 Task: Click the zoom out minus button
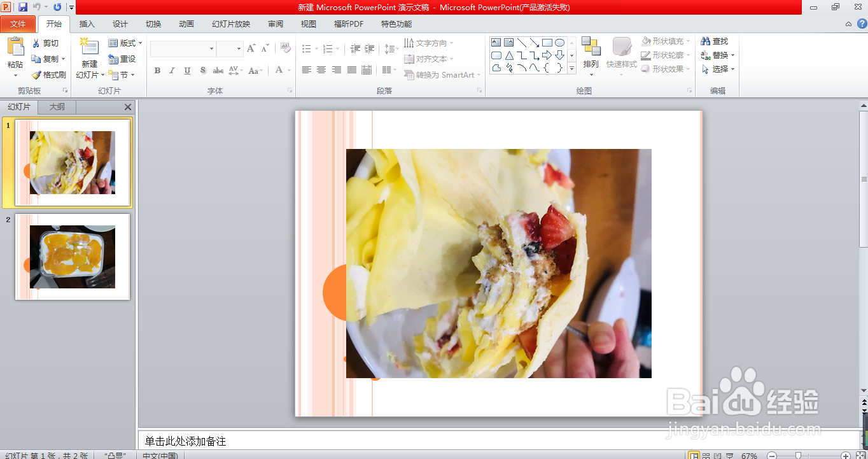(771, 456)
